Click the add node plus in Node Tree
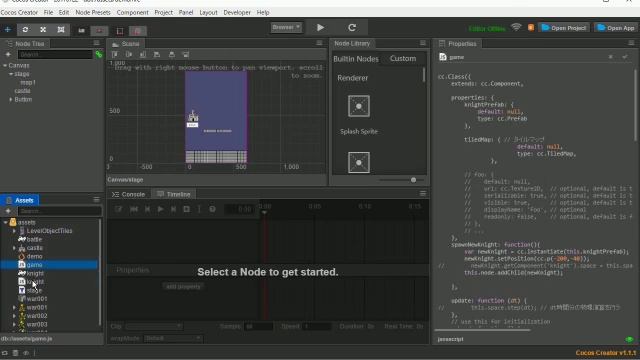Screen dimensions: 640x360 tap(8, 54)
